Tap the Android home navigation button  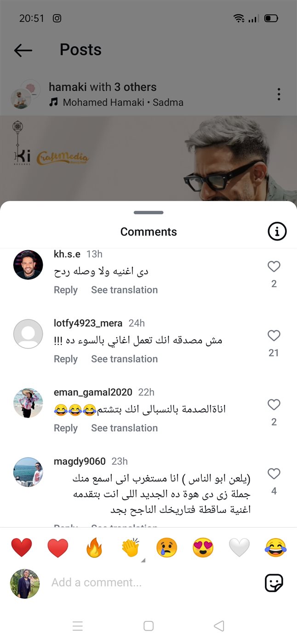click(148, 626)
